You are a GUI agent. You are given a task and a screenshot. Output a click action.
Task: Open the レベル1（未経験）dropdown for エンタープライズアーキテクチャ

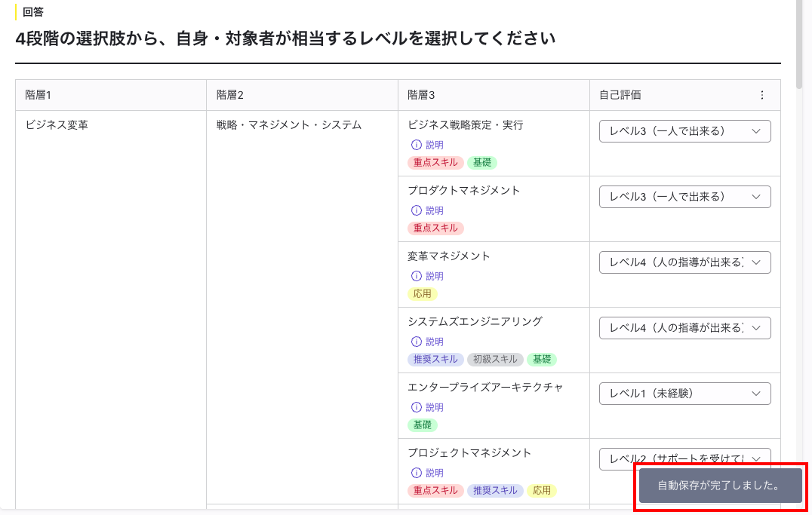(x=684, y=393)
